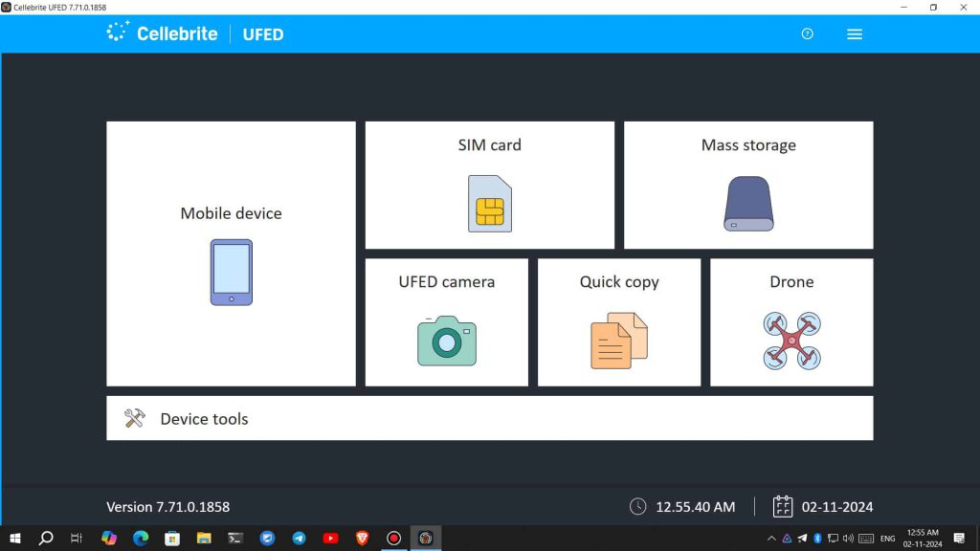Click the calendar icon beside the date
980x551 pixels.
(x=783, y=506)
